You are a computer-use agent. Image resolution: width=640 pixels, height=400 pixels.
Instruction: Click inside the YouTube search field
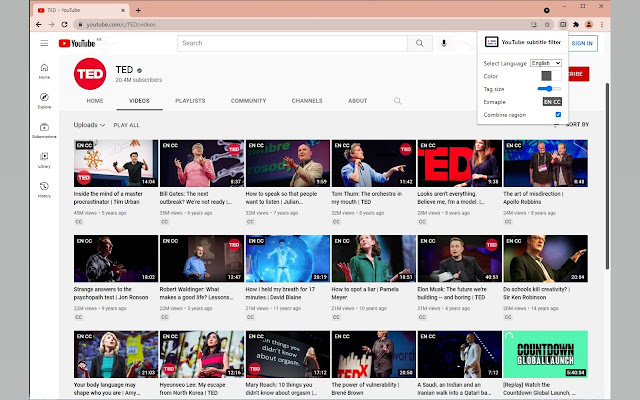coord(292,43)
